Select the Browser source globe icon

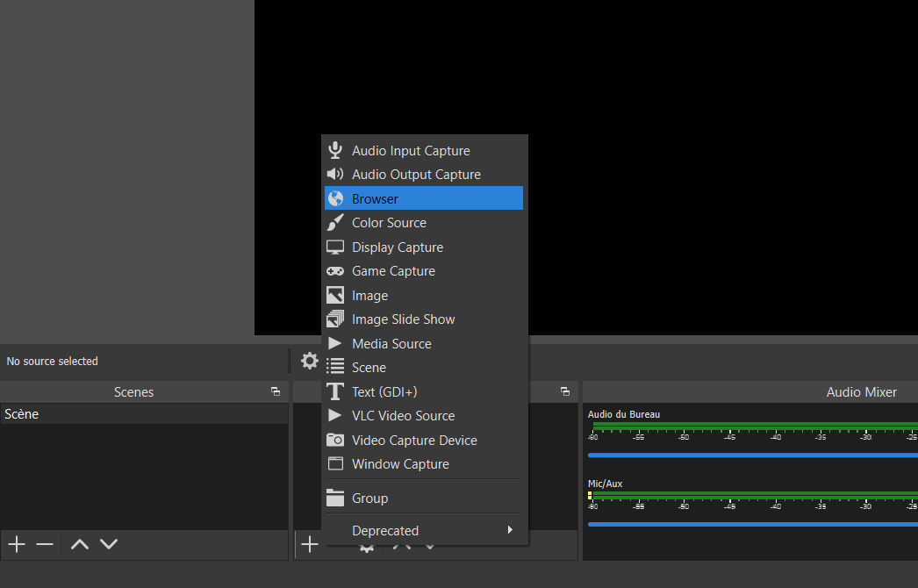coord(335,199)
